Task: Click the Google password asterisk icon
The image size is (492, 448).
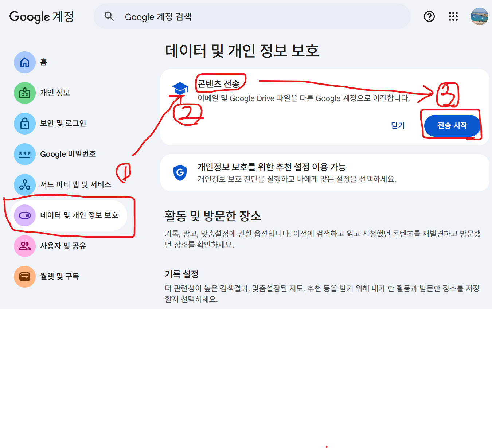Action: [x=25, y=154]
